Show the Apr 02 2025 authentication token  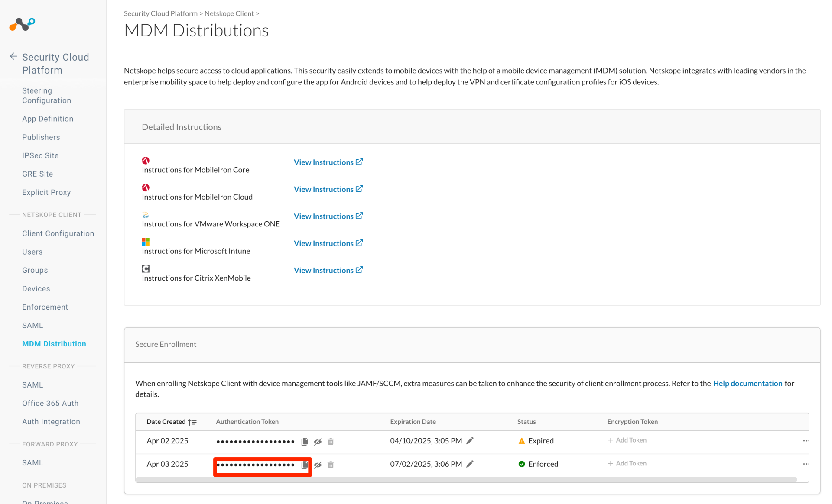[318, 441]
